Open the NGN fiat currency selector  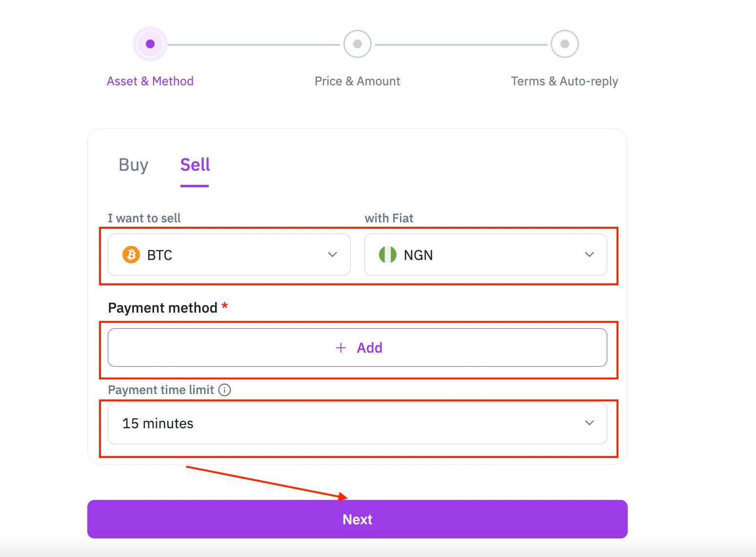(x=486, y=255)
